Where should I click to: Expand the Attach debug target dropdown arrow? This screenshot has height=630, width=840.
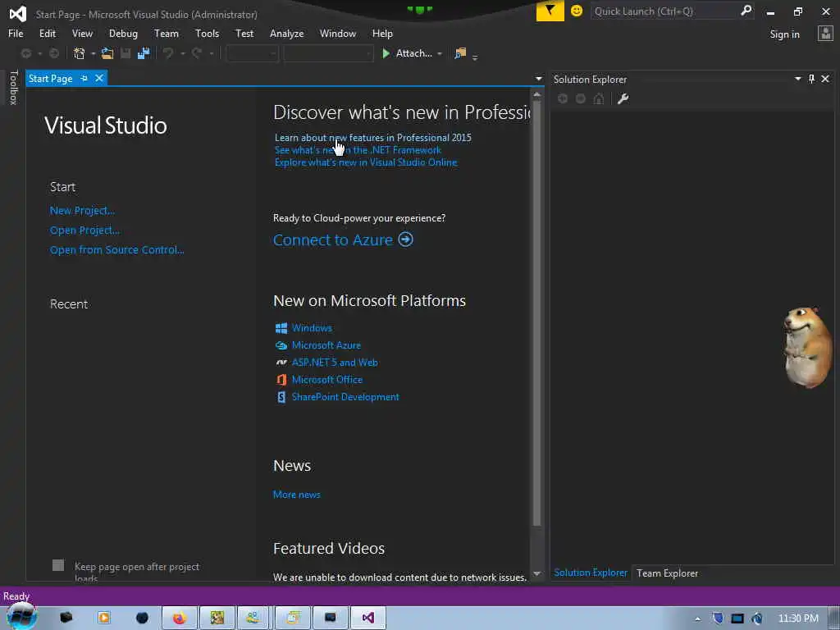[440, 53]
